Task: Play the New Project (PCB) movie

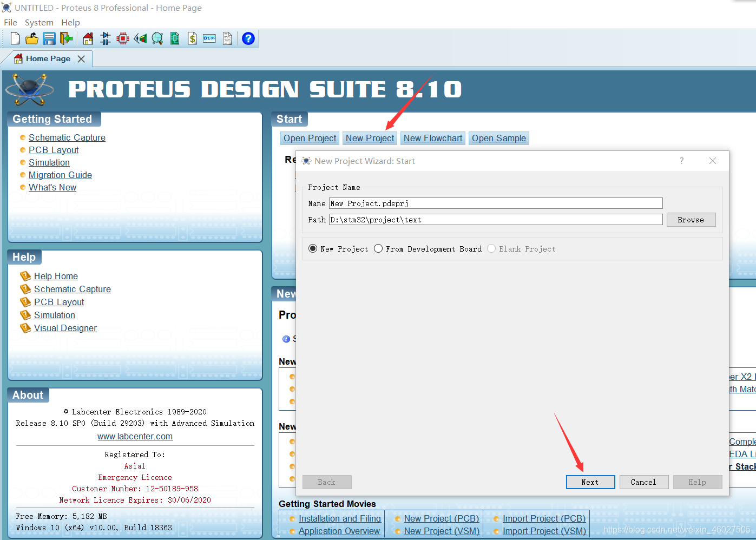Action: 442,518
